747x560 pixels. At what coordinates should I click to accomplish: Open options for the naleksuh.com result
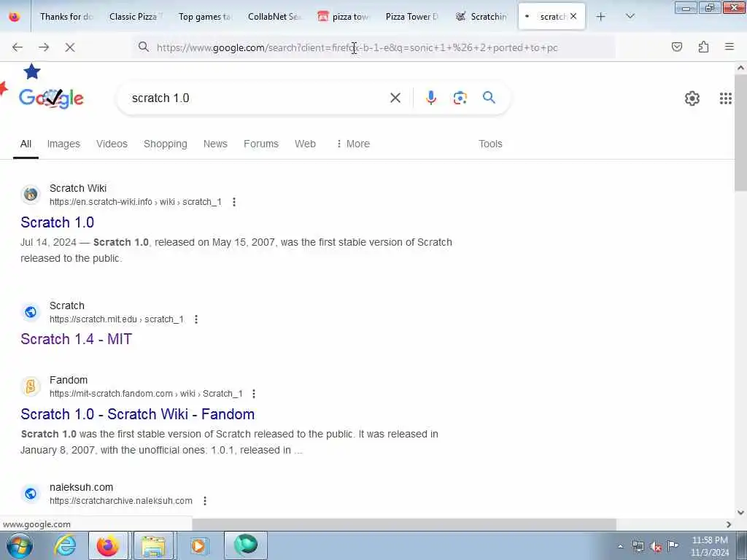click(205, 501)
